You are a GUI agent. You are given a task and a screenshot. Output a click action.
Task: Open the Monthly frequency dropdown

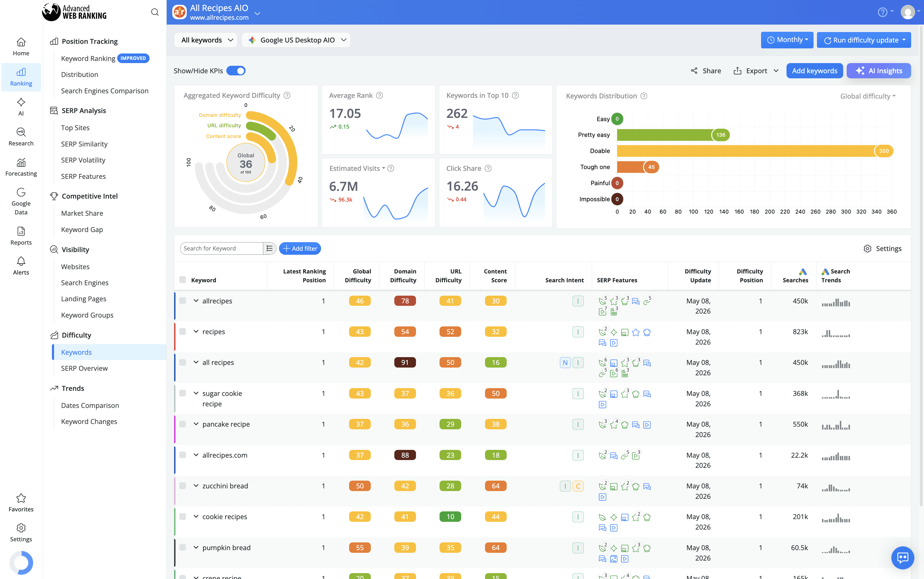787,40
